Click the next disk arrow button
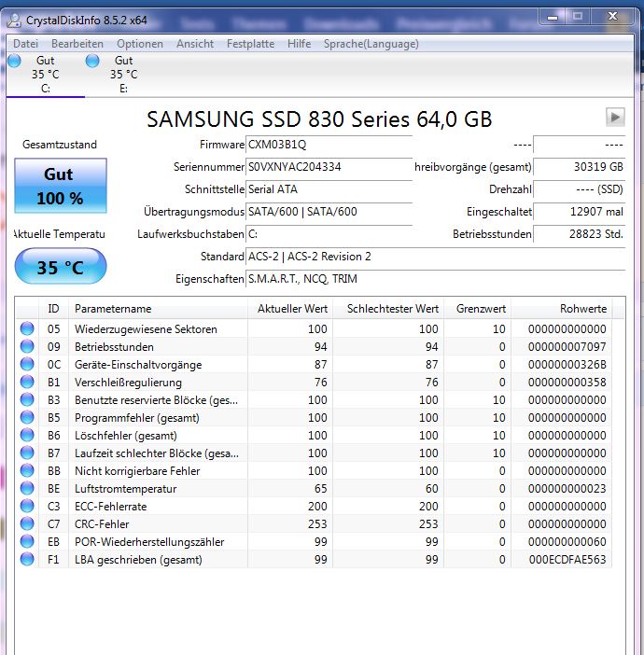The image size is (644, 655). click(x=615, y=117)
